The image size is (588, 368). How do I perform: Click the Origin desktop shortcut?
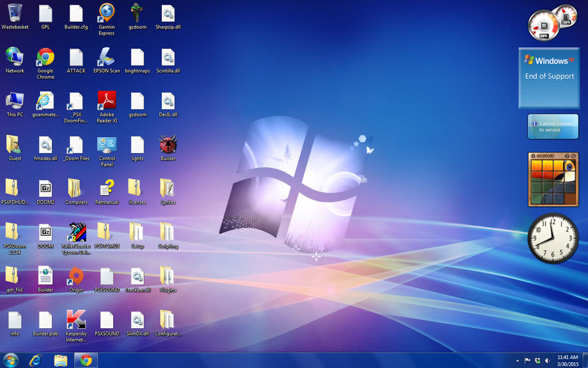point(76,280)
